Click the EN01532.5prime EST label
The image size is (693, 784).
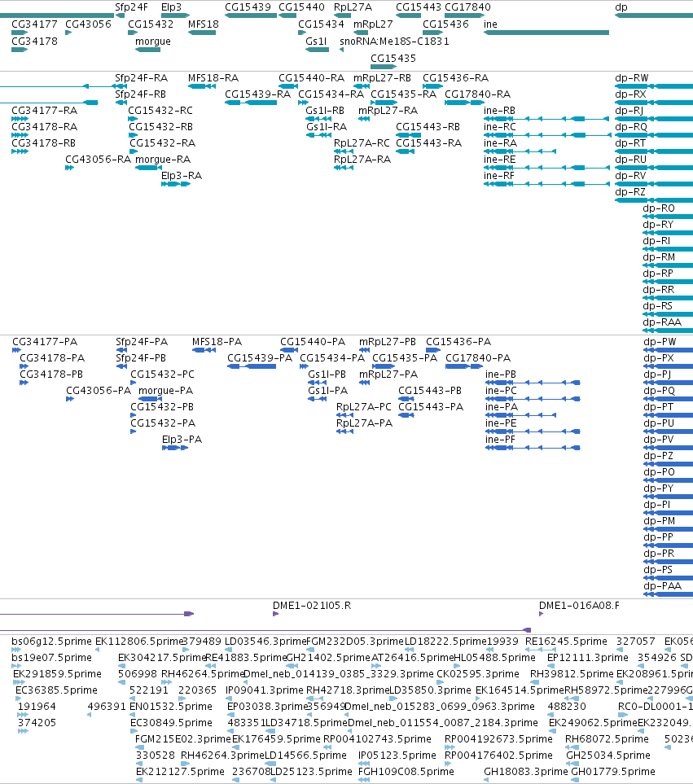(x=171, y=707)
